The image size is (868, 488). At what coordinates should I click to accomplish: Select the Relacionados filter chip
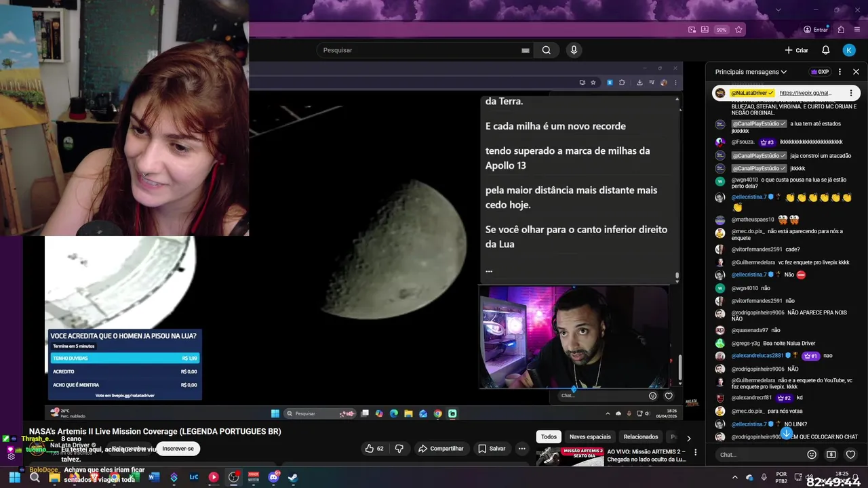(x=641, y=437)
